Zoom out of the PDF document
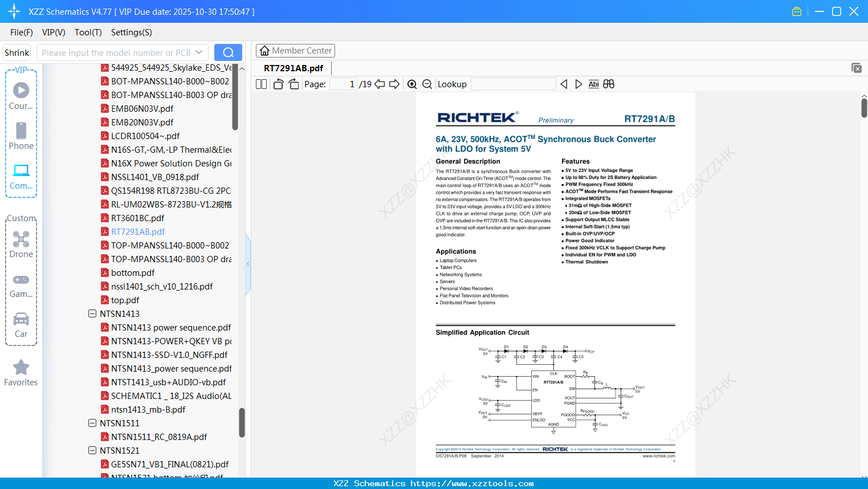 click(x=427, y=84)
